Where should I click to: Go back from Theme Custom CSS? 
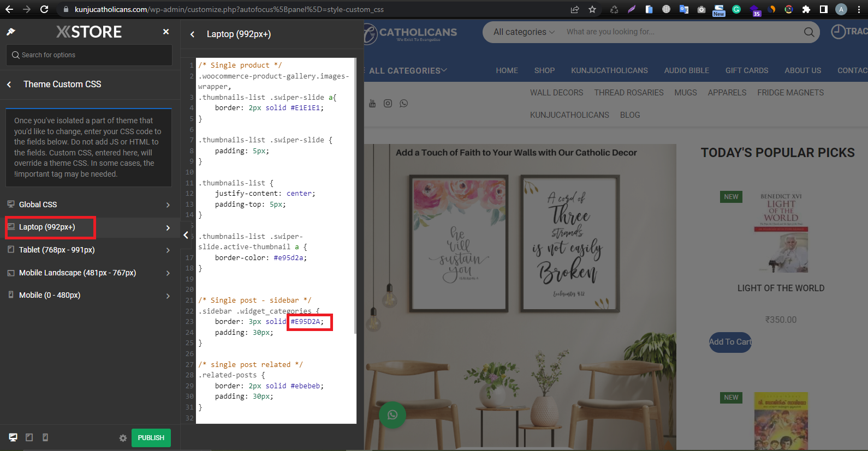click(9, 85)
